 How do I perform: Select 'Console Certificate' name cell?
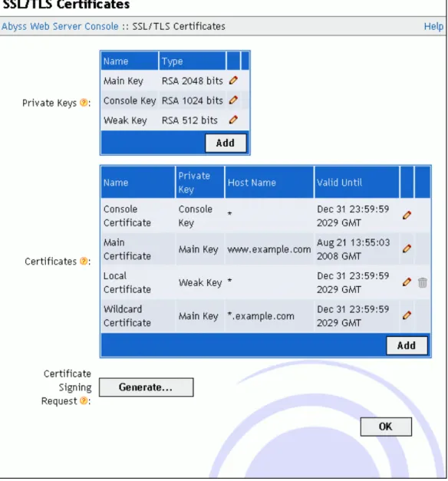pyautogui.click(x=127, y=216)
